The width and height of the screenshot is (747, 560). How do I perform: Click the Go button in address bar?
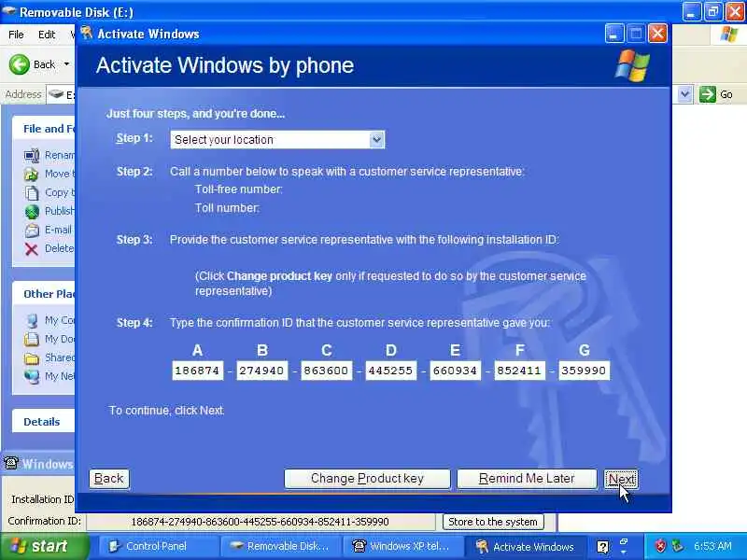tap(716, 94)
